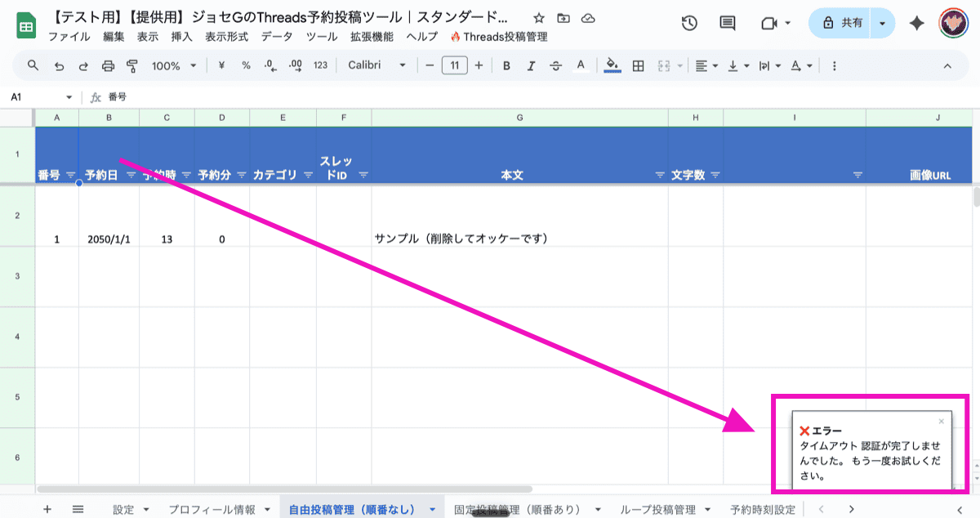
Task: Open the ファイル menu
Action: point(69,36)
